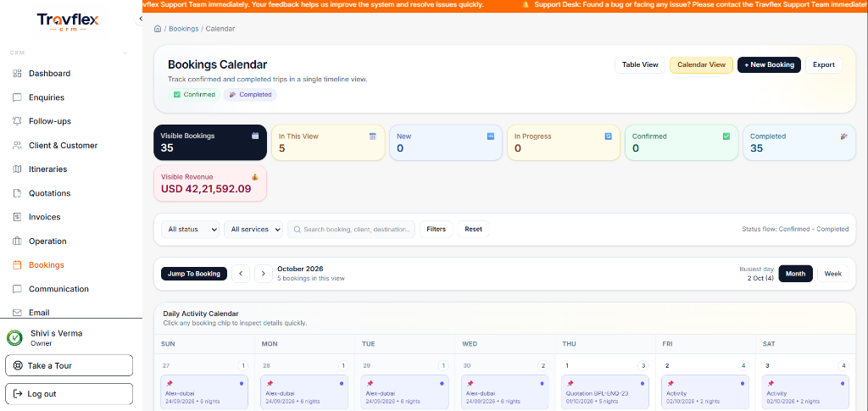Screen dimensions: 868x411
Task: Click the Communication message icon
Action: (17, 289)
